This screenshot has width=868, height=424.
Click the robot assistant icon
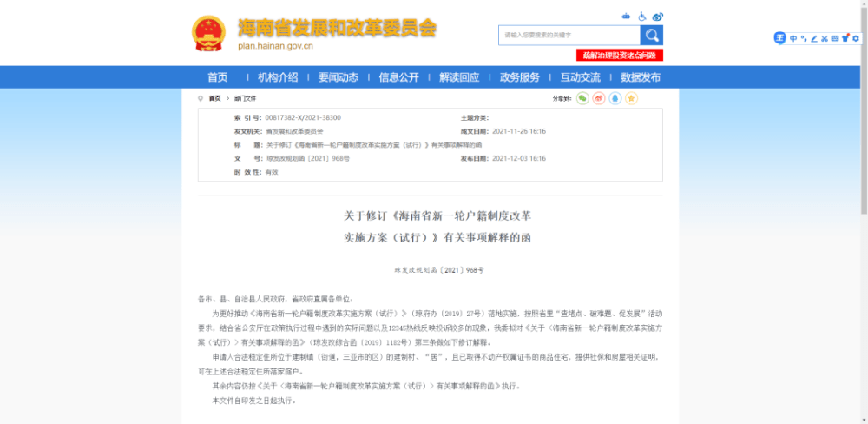click(626, 16)
